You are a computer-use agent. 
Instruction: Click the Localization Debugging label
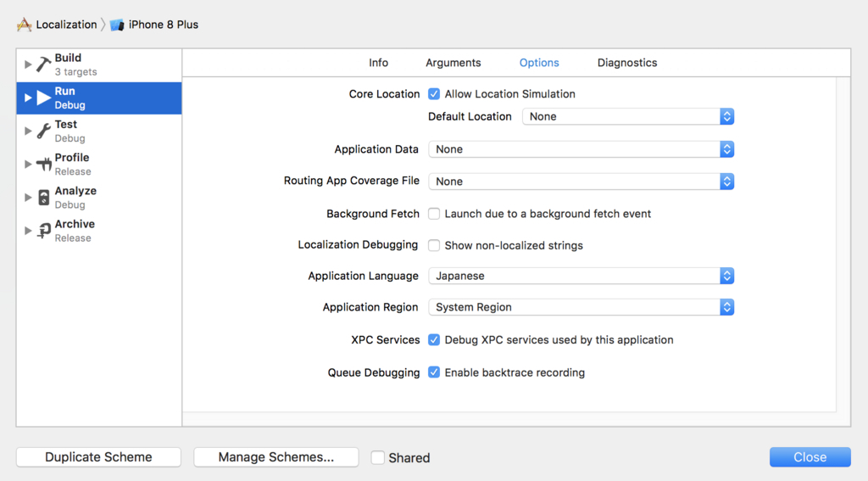[x=359, y=244]
